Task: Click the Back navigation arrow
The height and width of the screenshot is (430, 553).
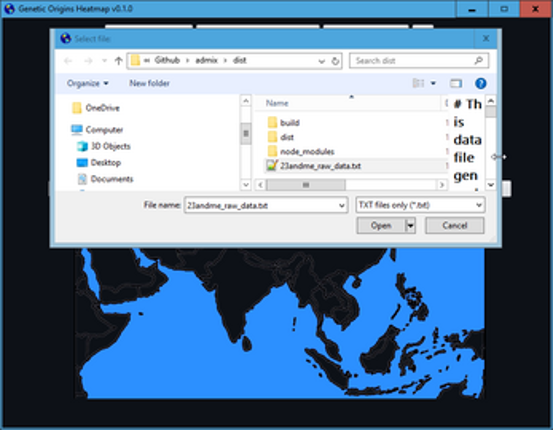Action: tap(68, 61)
